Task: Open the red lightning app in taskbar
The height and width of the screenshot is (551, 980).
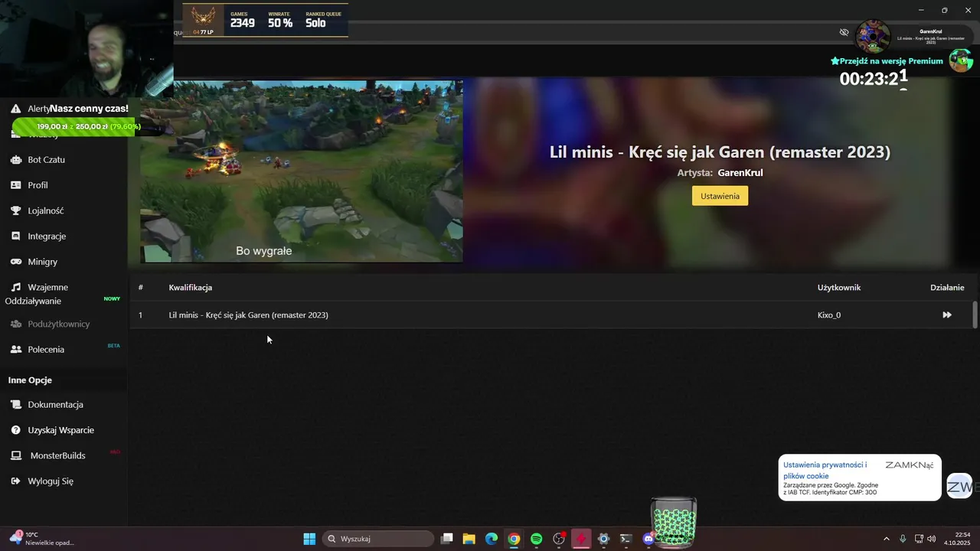Action: [x=581, y=539]
